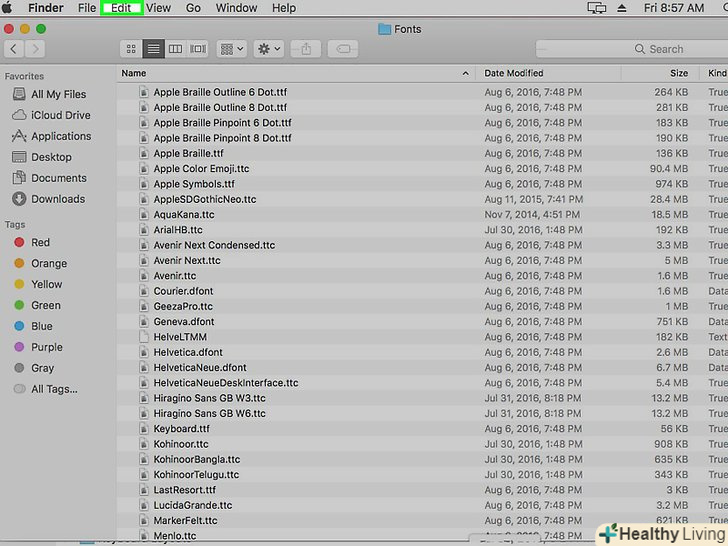728x546 pixels.
Task: Open Applications in the sidebar
Action: [60, 136]
